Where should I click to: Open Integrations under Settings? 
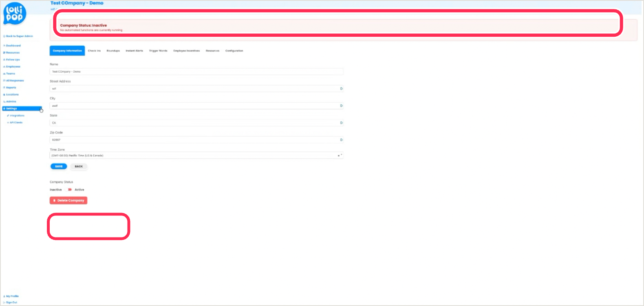coord(15,115)
